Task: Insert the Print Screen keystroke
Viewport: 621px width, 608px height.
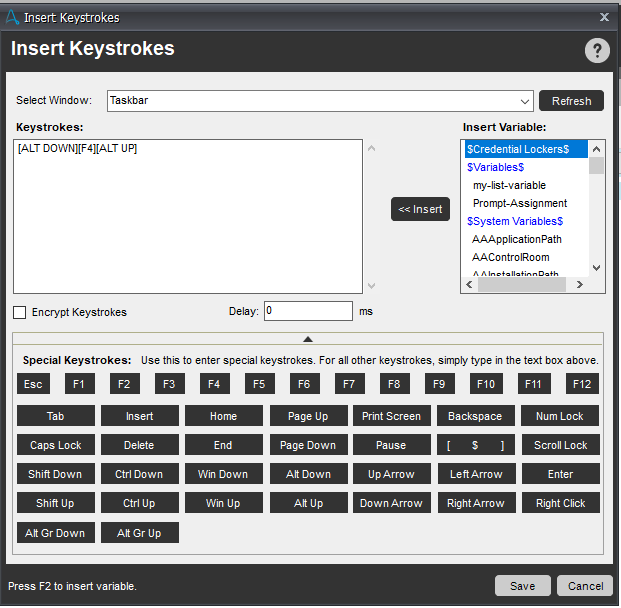Action: tap(391, 416)
